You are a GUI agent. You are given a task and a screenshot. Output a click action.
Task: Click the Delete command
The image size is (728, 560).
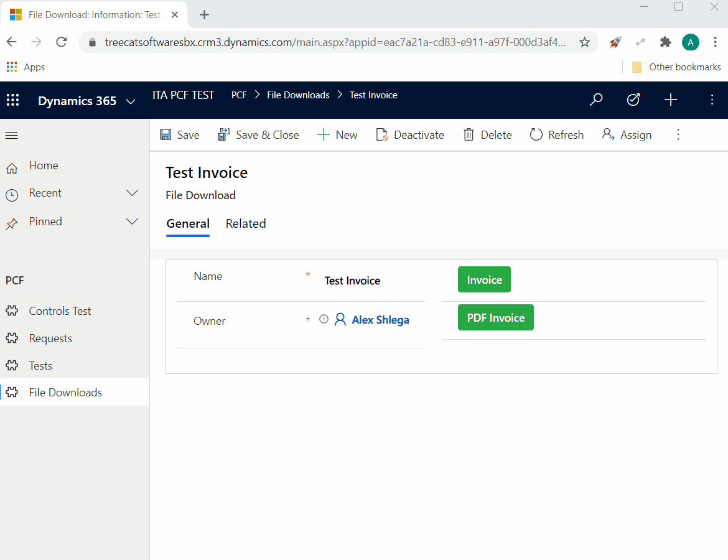487,134
